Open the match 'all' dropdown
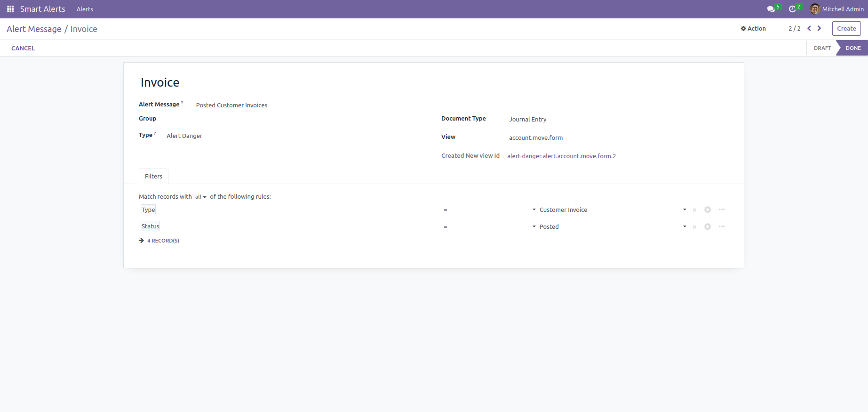The image size is (868, 412). click(201, 197)
